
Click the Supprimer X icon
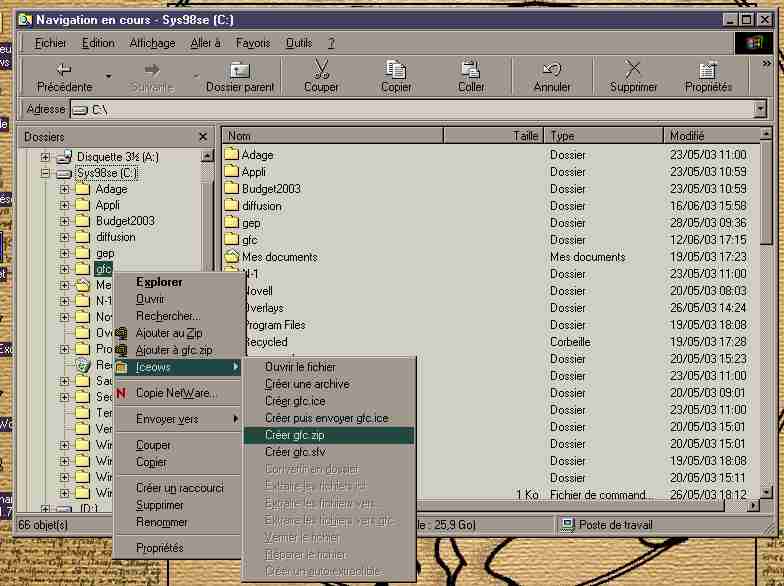point(632,69)
